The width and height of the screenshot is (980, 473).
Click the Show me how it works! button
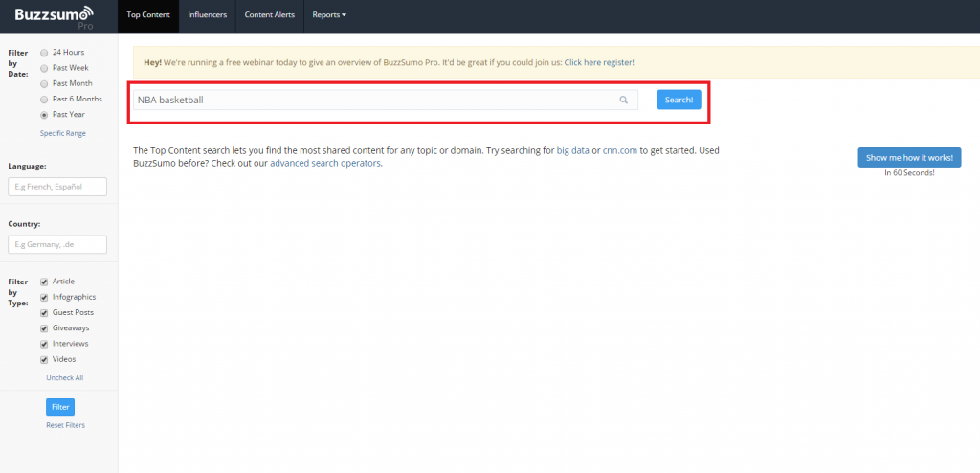tap(909, 158)
